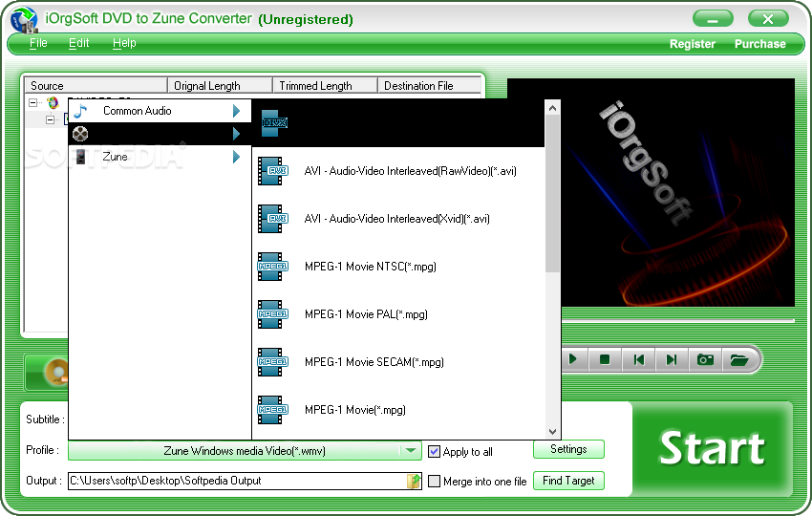Open the snapshot folder icon

pyautogui.click(x=739, y=359)
